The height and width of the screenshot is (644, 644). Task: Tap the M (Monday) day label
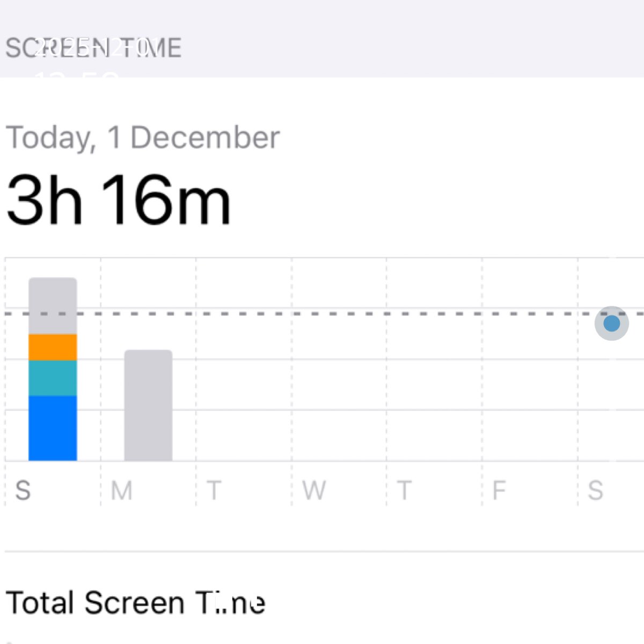pos(121,491)
